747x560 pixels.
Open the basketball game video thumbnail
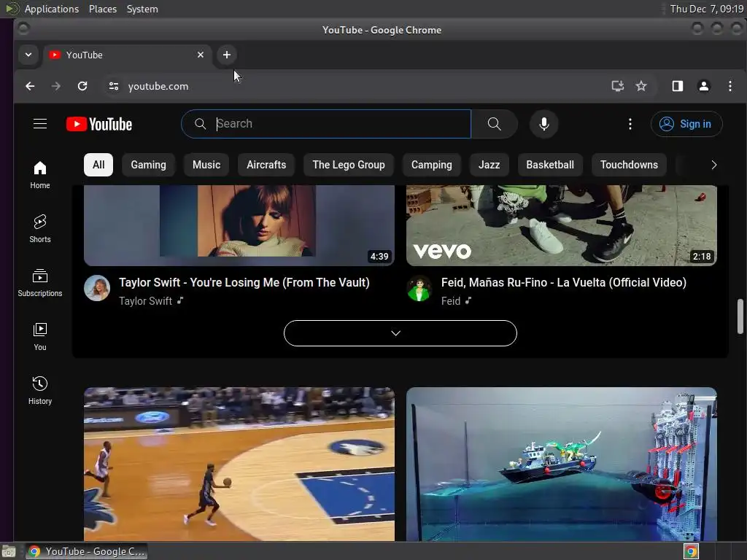(239, 464)
